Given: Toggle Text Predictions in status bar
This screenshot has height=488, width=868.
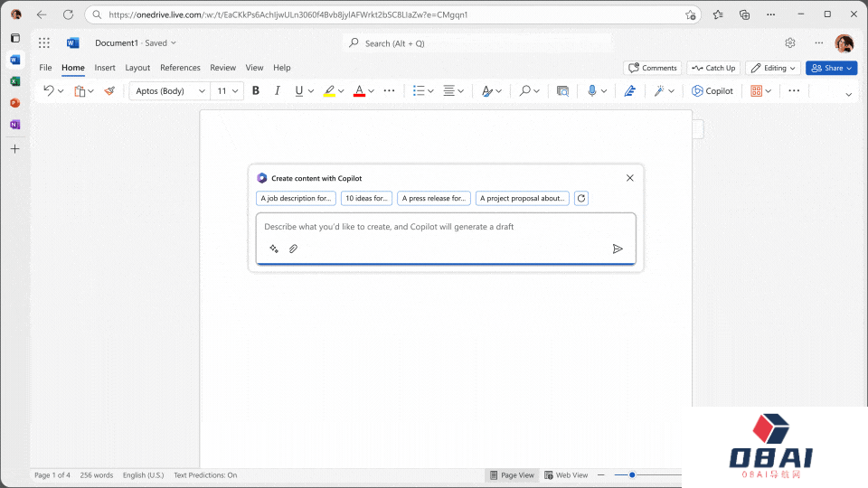Looking at the screenshot, I should click(205, 475).
